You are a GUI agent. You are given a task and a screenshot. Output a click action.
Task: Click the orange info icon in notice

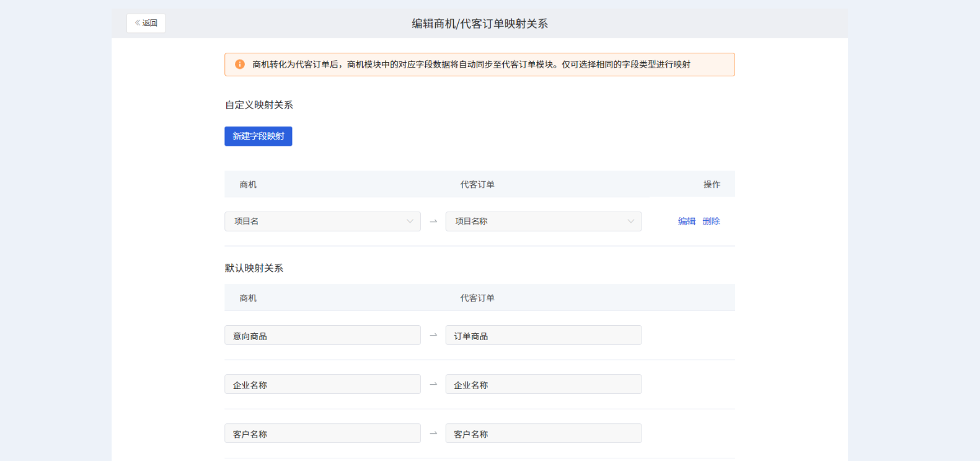[240, 65]
